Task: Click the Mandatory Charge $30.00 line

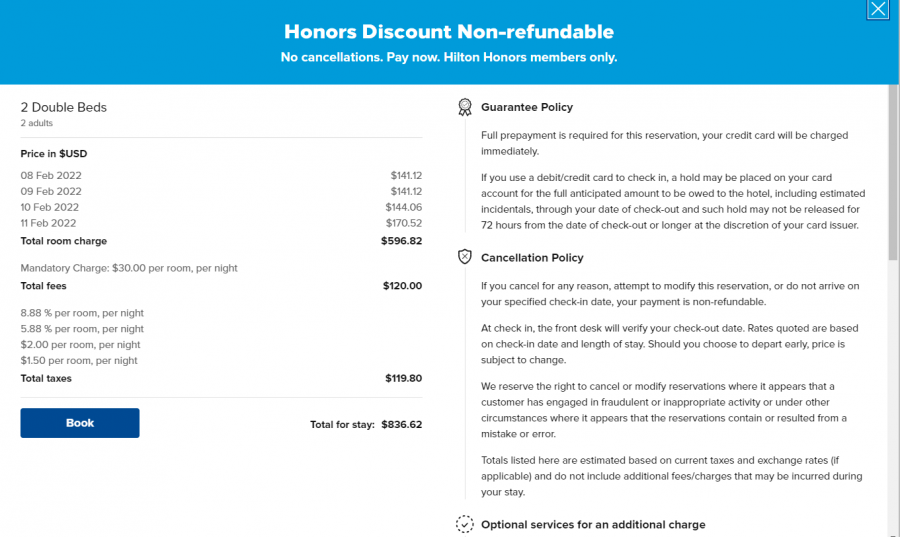Action: click(x=129, y=268)
